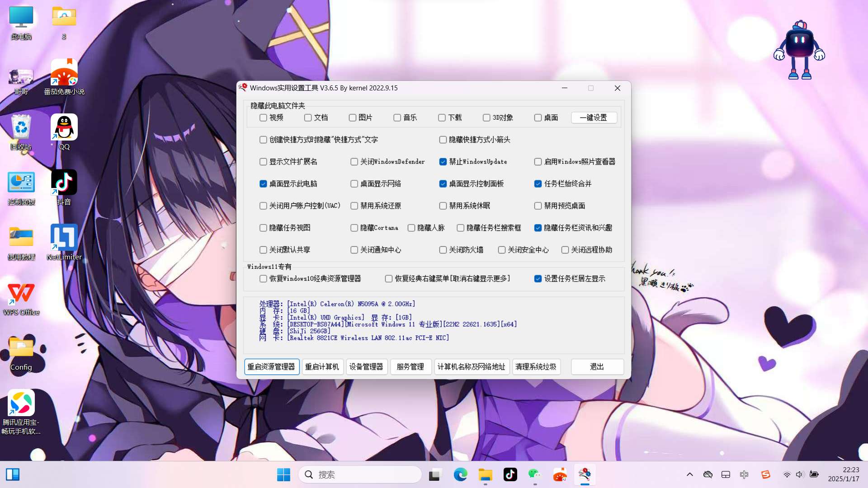Toggle the 中 input language indicator

(744, 474)
